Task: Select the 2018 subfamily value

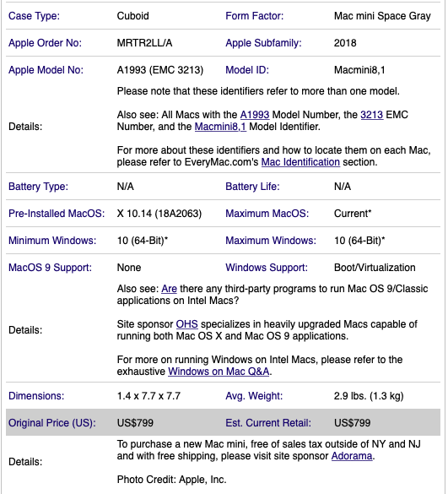Action: coord(345,43)
